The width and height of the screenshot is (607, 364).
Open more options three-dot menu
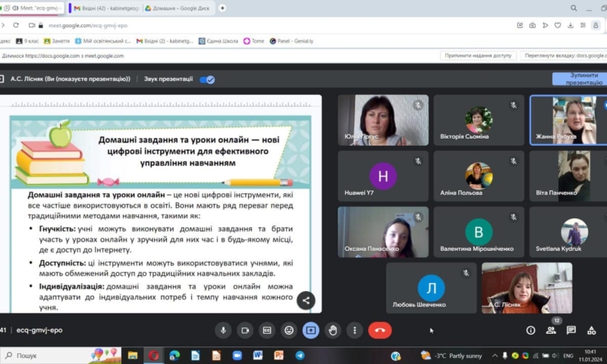(x=354, y=331)
